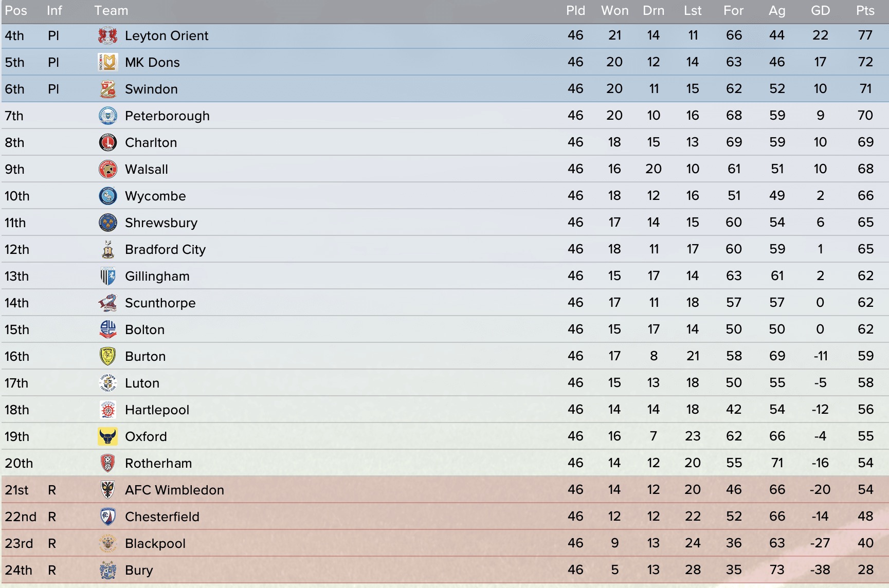Screen dimensions: 889x588
Task: Open the Walsall team link
Action: click(x=147, y=169)
